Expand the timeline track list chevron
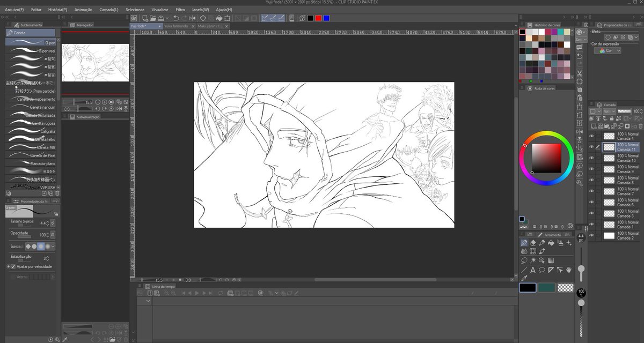Image resolution: width=644 pixels, height=343 pixels. (x=148, y=301)
